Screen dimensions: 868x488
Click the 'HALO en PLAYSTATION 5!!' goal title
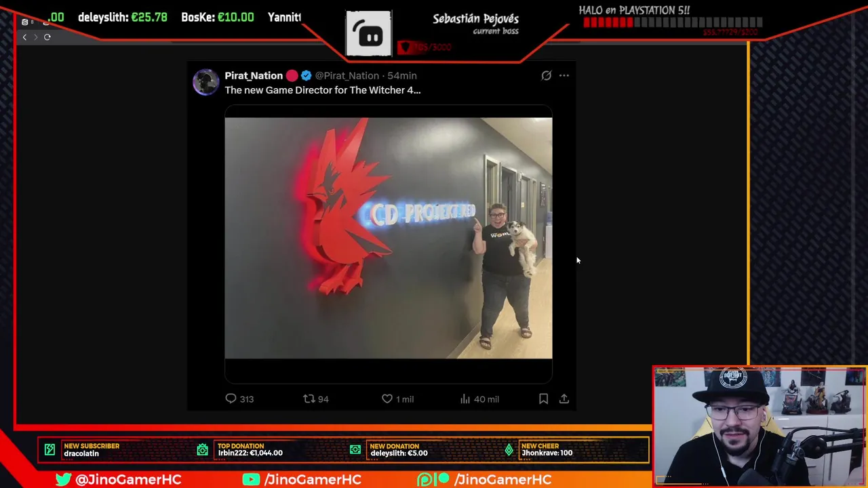(x=634, y=10)
